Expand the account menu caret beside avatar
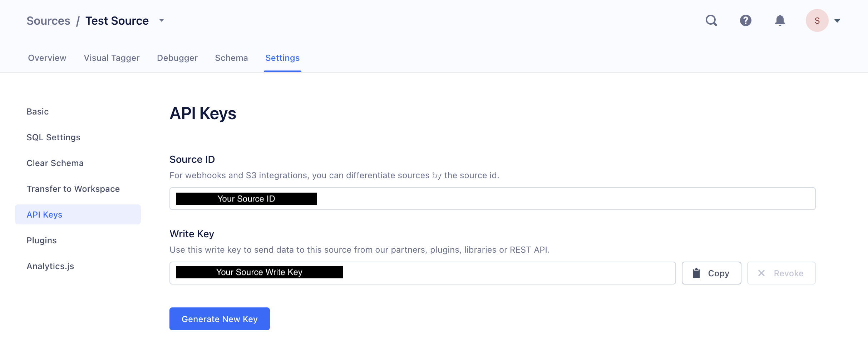 coord(837,21)
